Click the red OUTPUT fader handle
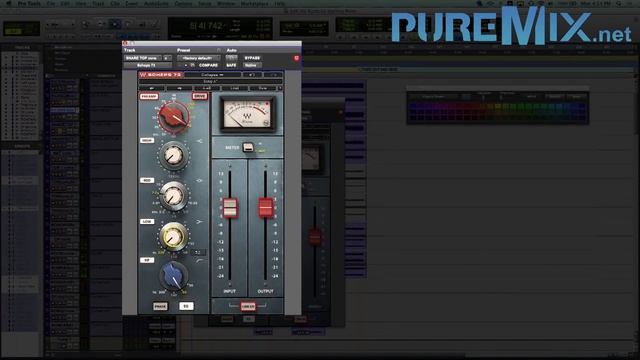This screenshot has height=360, width=640. tap(265, 207)
